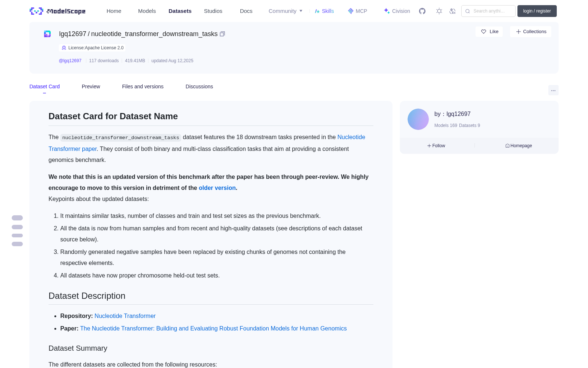
Task: Click the 419.41MB size text
Action: point(135,61)
